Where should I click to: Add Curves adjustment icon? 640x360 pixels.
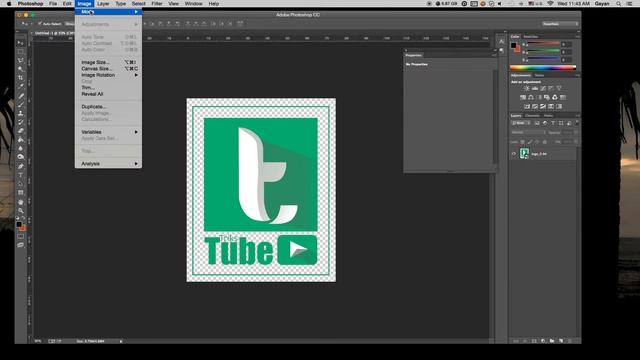543,88
